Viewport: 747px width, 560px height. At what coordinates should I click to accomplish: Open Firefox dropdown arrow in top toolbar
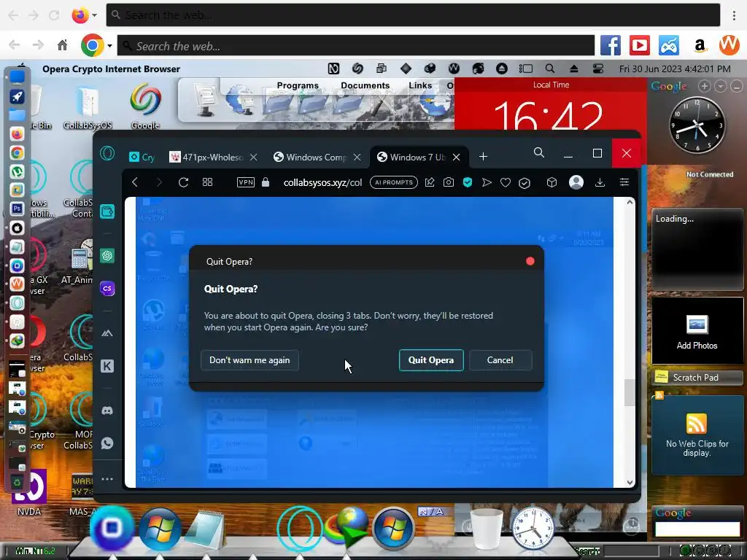point(94,15)
